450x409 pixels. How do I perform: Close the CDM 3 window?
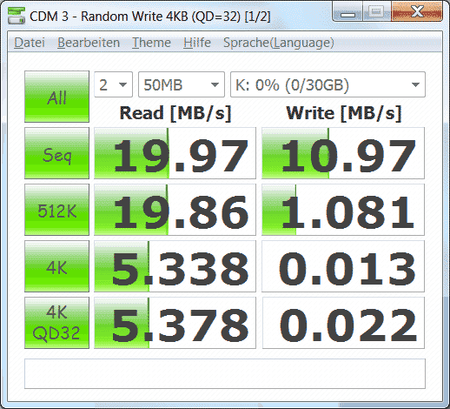(x=417, y=12)
